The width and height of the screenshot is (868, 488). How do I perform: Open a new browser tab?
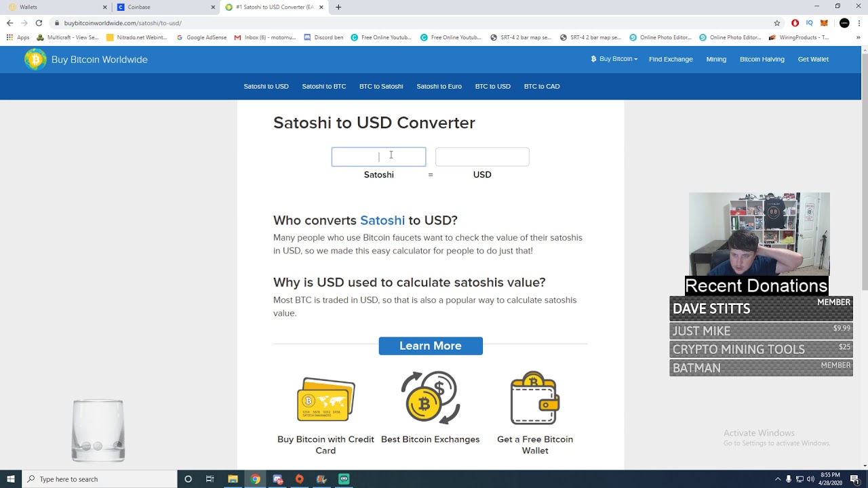click(338, 7)
